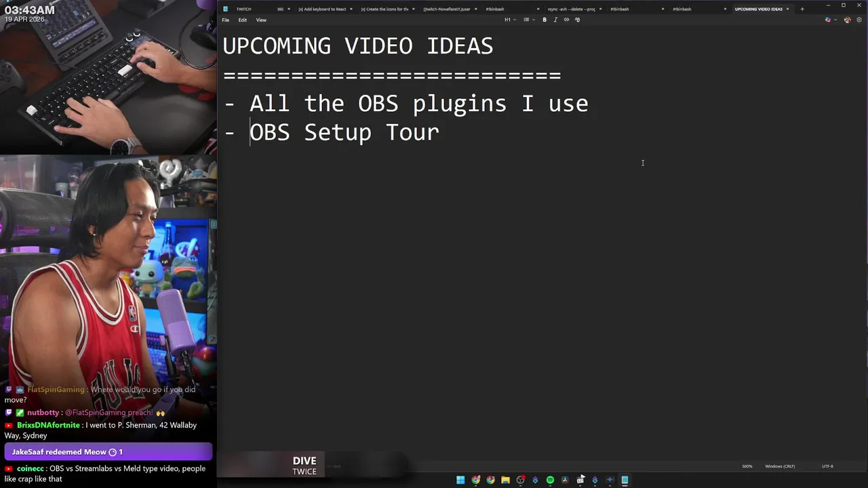The width and height of the screenshot is (868, 488).
Task: Open Notepad settings gear
Action: click(x=859, y=20)
